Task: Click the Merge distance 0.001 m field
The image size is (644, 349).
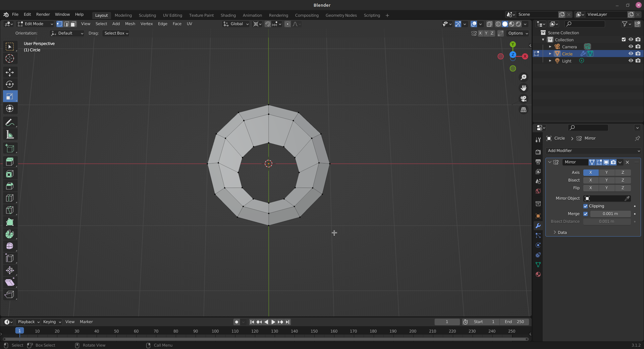Action: coord(610,214)
